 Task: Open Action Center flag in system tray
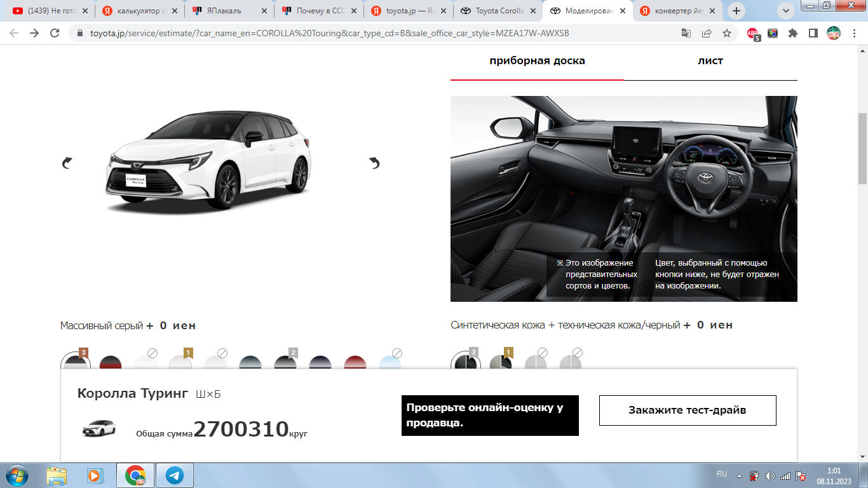click(x=801, y=476)
